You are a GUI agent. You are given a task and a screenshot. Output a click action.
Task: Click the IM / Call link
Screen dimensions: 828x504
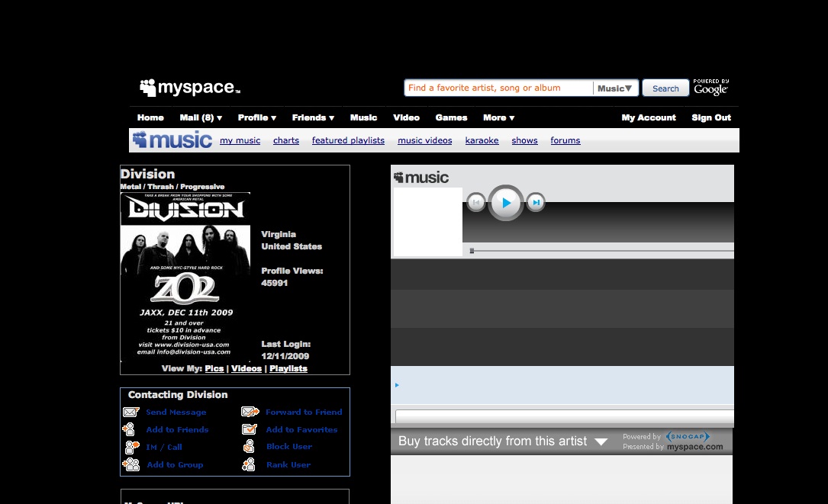[164, 447]
